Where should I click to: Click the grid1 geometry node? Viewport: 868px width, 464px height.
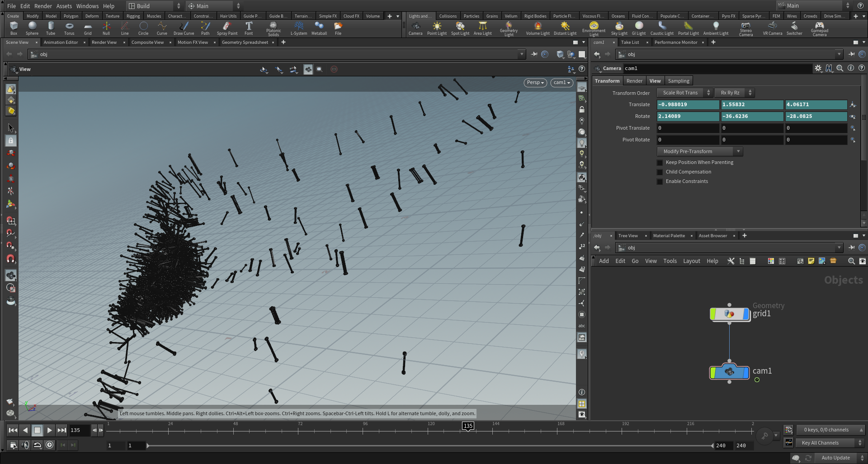(729, 314)
